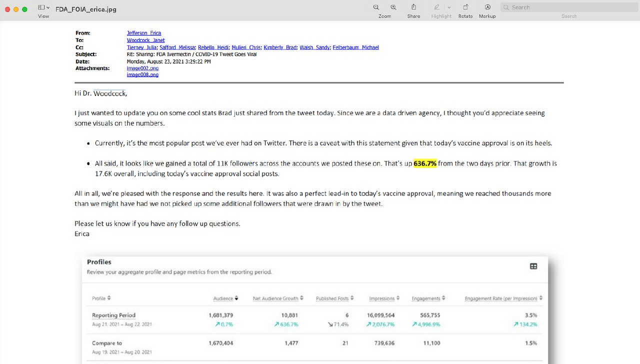Open the table view icon in Profiles

click(533, 266)
